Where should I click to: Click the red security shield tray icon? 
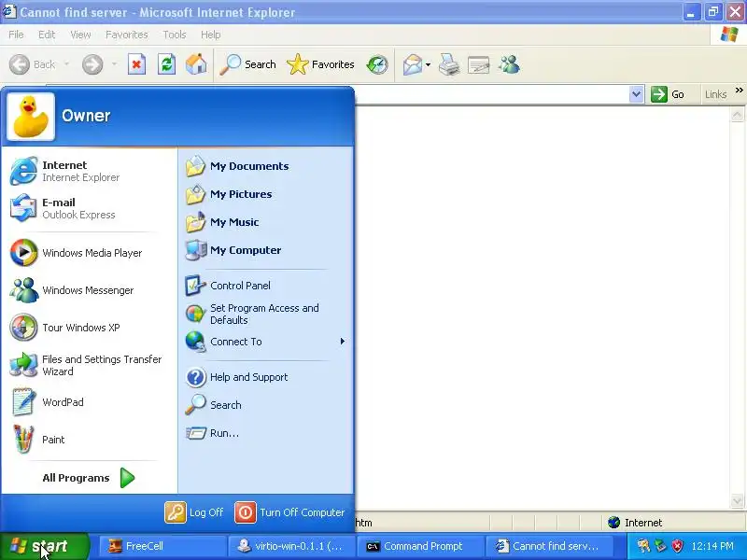click(x=678, y=546)
